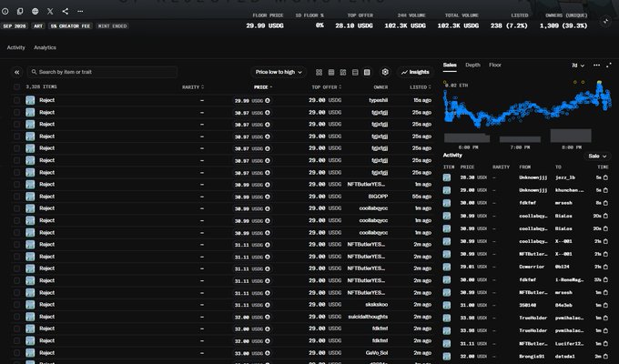Click the SEP 2025 date tag
Image resolution: width=619 pixels, height=364 pixels.
(x=15, y=26)
